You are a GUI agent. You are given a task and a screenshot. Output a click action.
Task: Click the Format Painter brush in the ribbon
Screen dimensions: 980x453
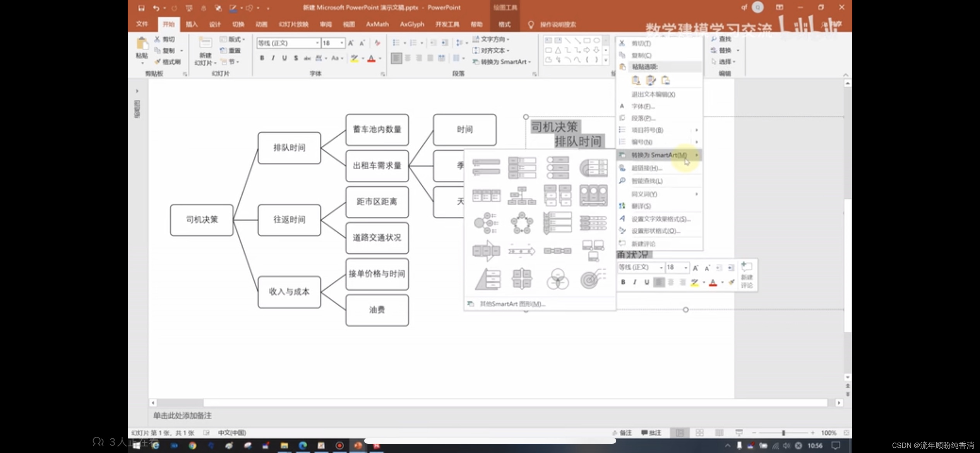pos(157,62)
